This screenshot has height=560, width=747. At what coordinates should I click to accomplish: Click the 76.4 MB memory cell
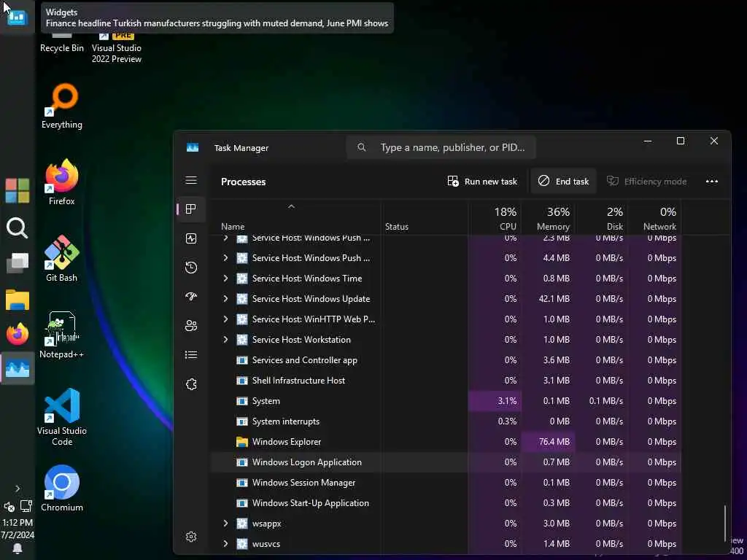click(x=549, y=442)
